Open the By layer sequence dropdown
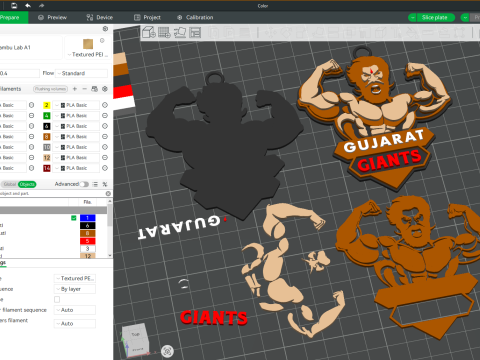The width and height of the screenshot is (480, 360). pyautogui.click(x=75, y=289)
